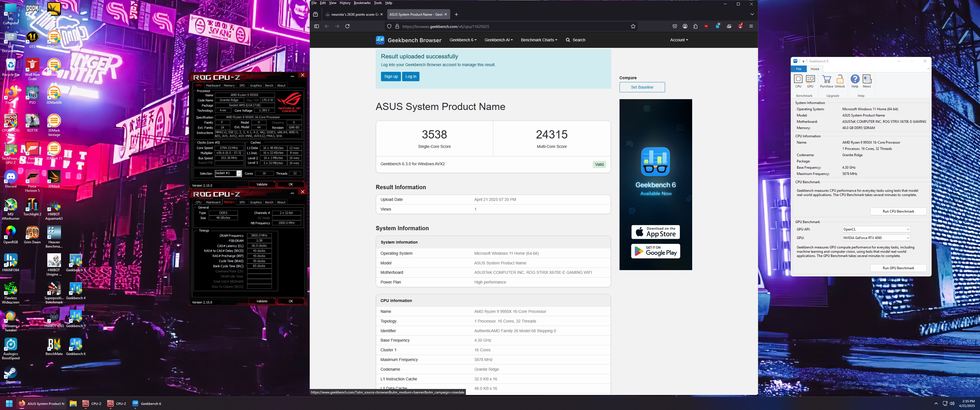Open a new tab with the plus button
This screenshot has height=410, width=980.
[x=456, y=15]
